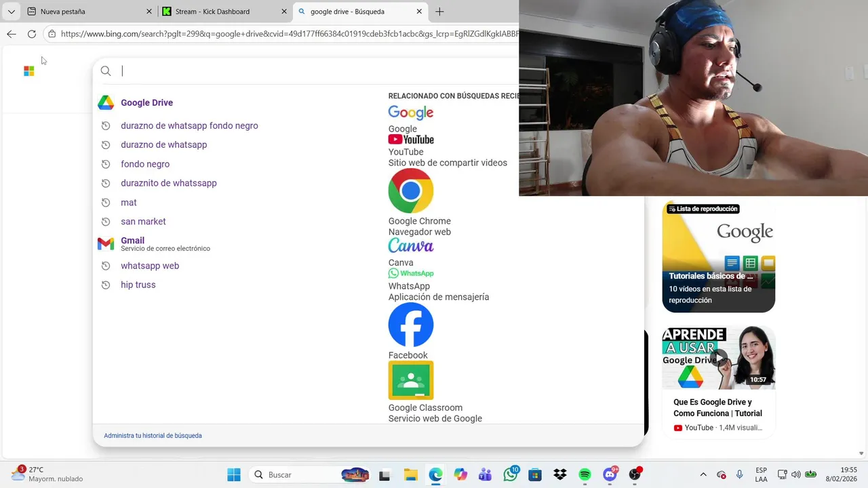Open WhatsApp from the taskbar

coord(511,474)
